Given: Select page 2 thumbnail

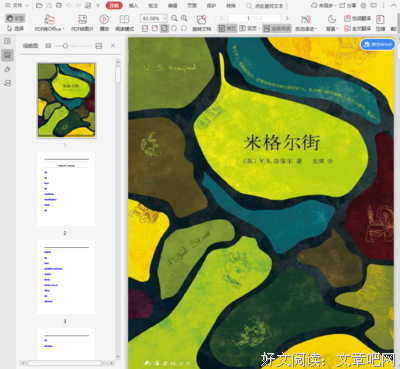Looking at the screenshot, I should click(x=66, y=188).
